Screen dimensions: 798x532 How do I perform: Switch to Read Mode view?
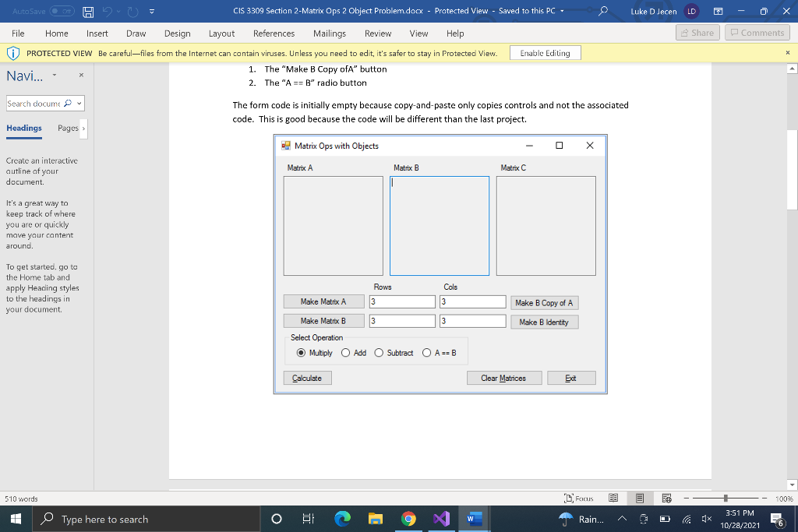coord(613,498)
